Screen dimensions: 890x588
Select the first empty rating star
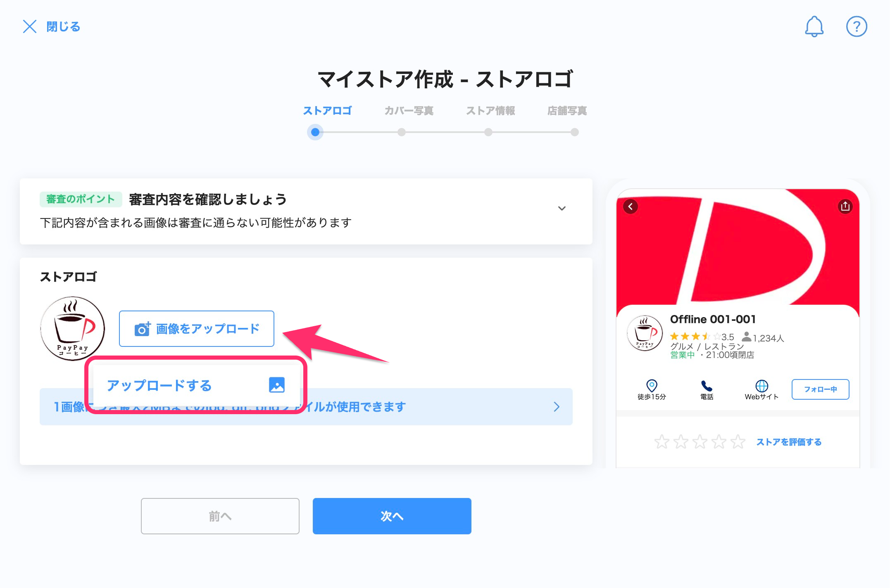click(x=662, y=442)
